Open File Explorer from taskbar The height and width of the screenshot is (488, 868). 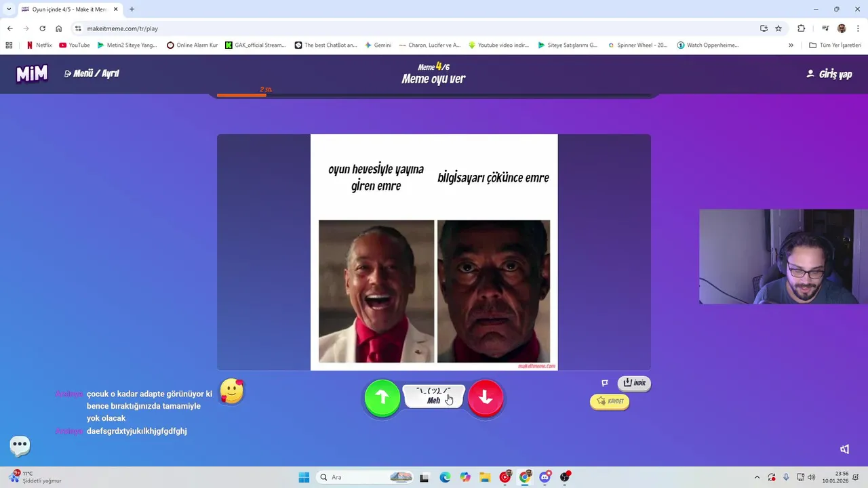pos(485,477)
